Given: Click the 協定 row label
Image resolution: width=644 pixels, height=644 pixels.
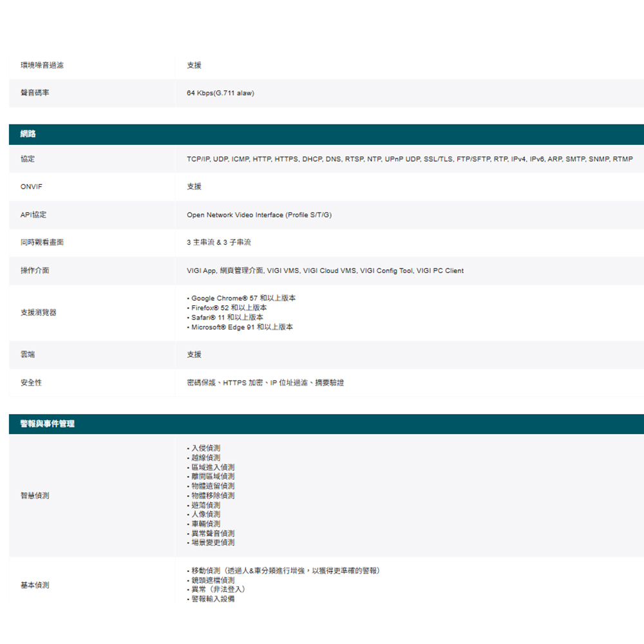Looking at the screenshot, I should pyautogui.click(x=28, y=159).
